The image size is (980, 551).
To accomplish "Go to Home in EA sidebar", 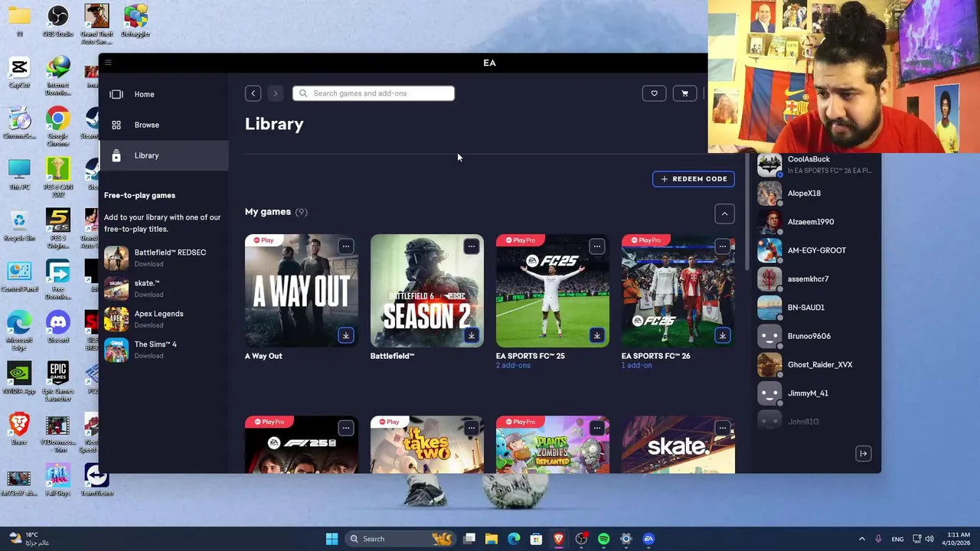I will pos(164,94).
